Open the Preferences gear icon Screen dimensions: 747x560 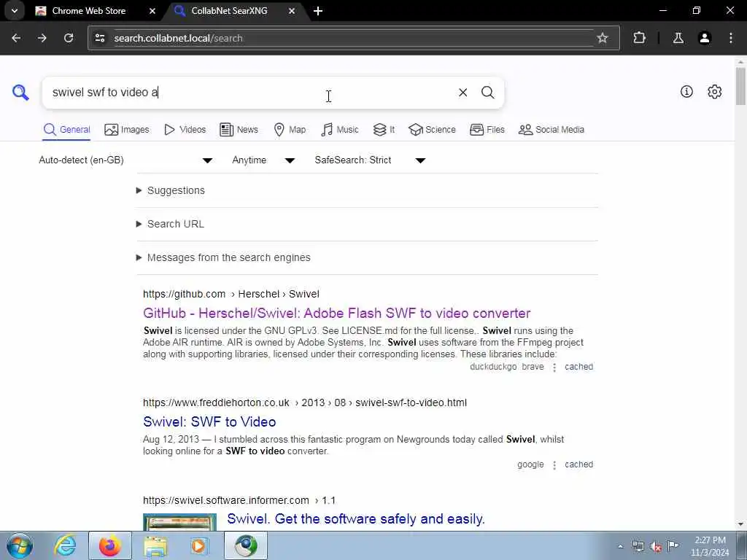pyautogui.click(x=714, y=91)
